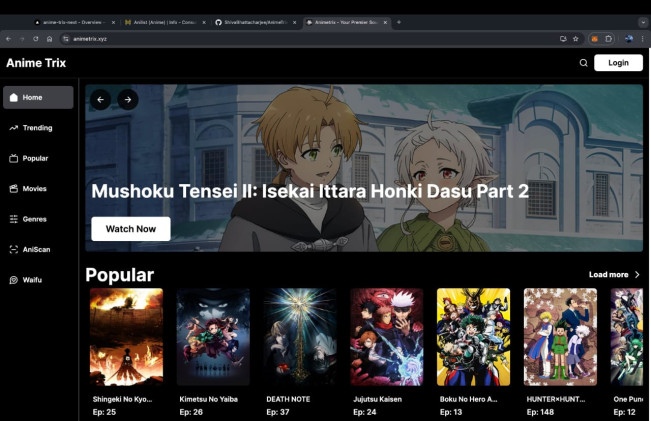
Task: Open One Punch Man poster
Action: click(x=627, y=337)
